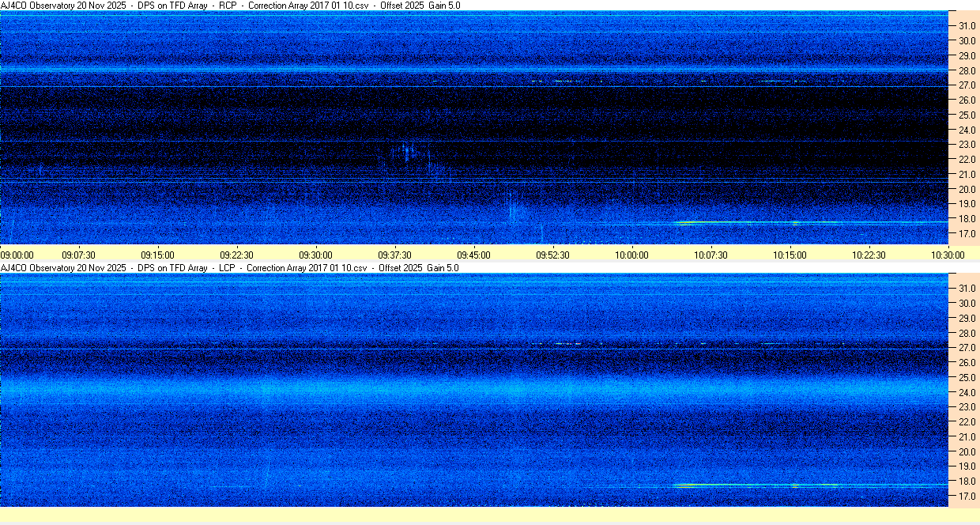The image size is (980, 525).
Task: Pick the 10:22:30 time label
Action: click(x=869, y=255)
